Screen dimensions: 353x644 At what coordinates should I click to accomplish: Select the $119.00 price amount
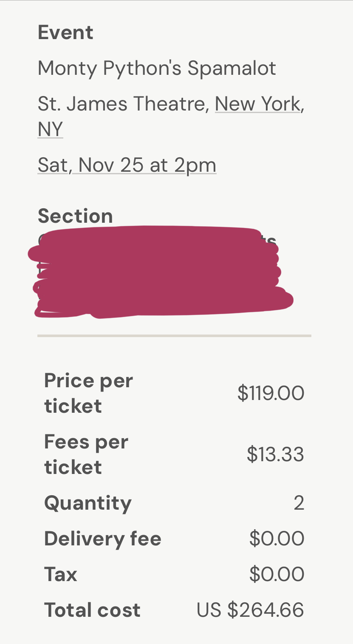click(x=271, y=393)
